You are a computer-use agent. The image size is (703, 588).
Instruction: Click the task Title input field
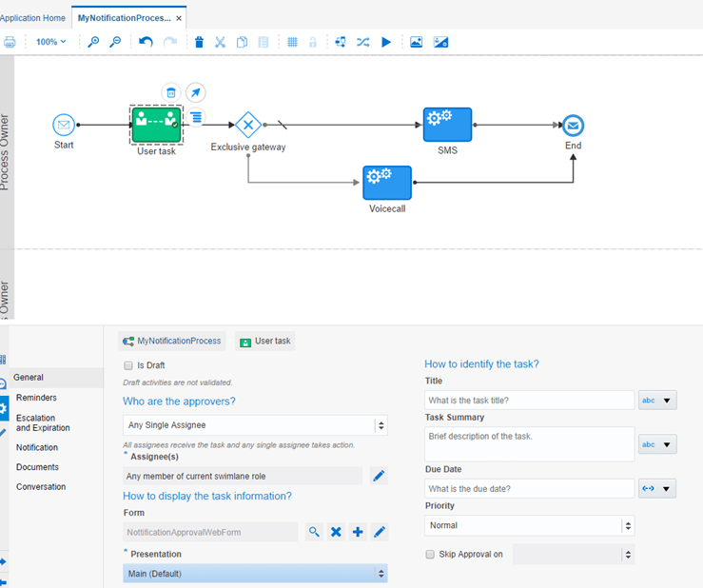click(x=529, y=401)
